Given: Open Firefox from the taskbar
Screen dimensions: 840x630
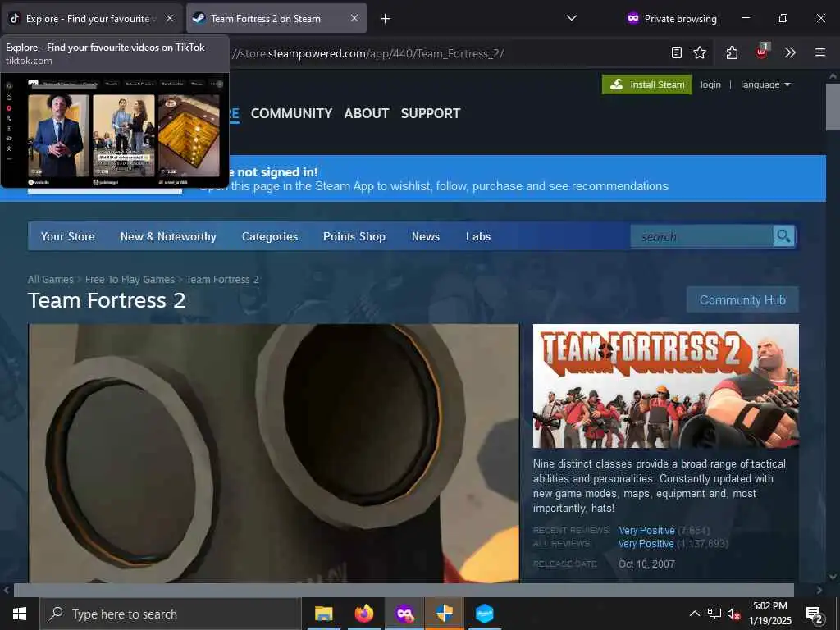Looking at the screenshot, I should pyautogui.click(x=363, y=614).
